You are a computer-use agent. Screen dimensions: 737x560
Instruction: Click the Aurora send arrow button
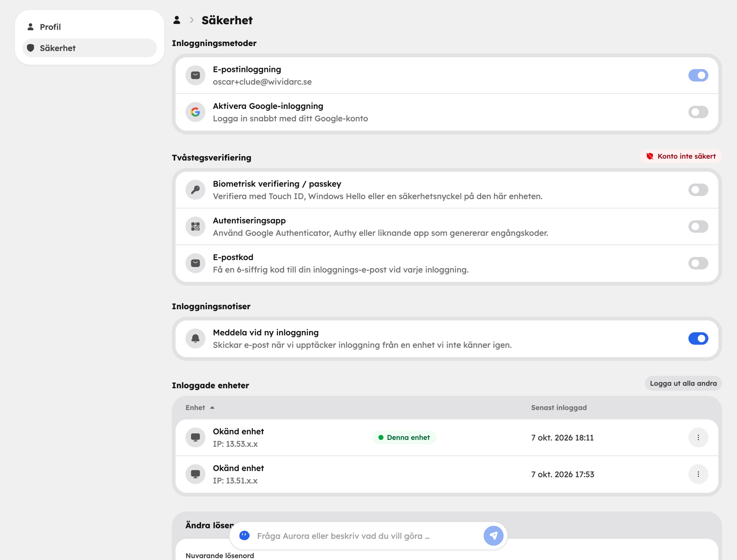tap(494, 536)
